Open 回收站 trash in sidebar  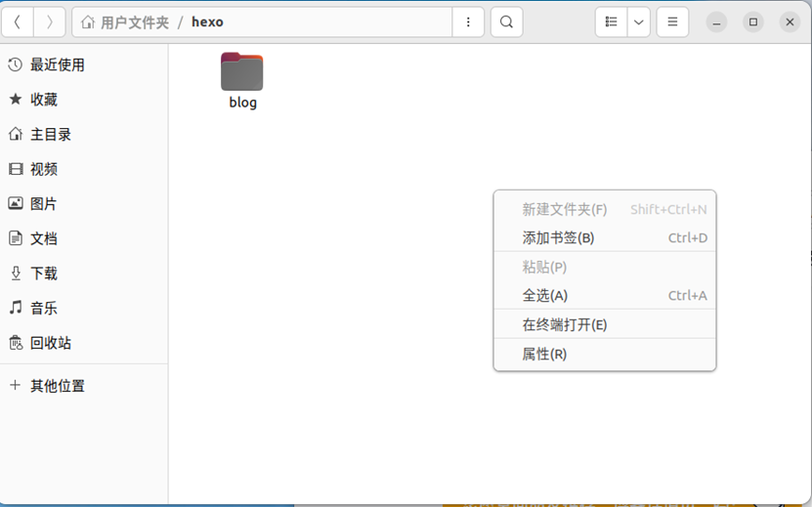(x=50, y=343)
